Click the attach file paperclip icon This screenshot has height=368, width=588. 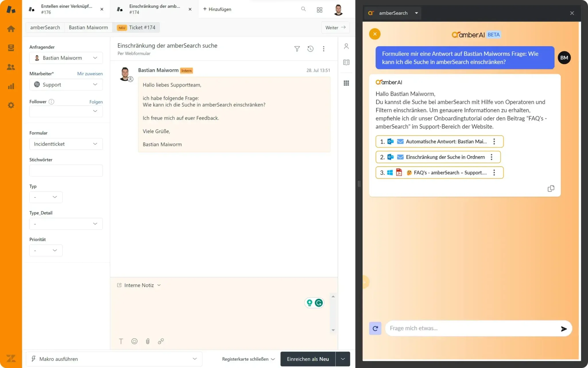click(x=148, y=341)
